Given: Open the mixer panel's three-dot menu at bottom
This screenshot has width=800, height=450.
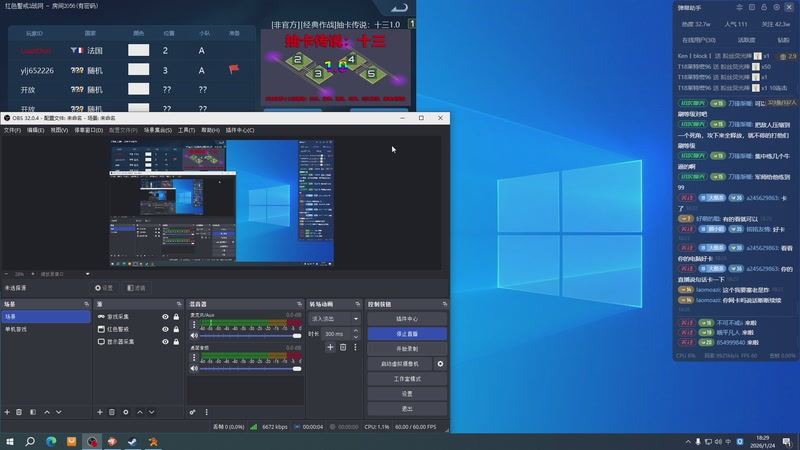Looking at the screenshot, I should [x=207, y=412].
